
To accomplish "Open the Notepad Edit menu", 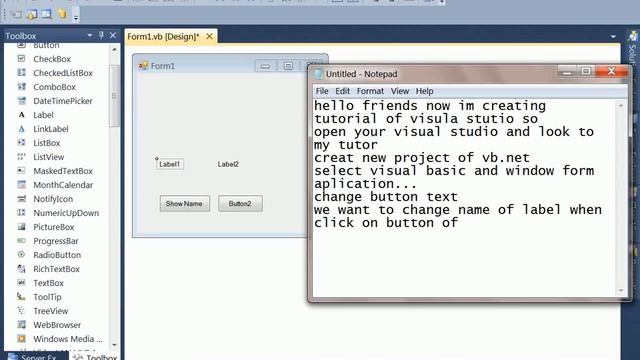I will click(x=342, y=91).
